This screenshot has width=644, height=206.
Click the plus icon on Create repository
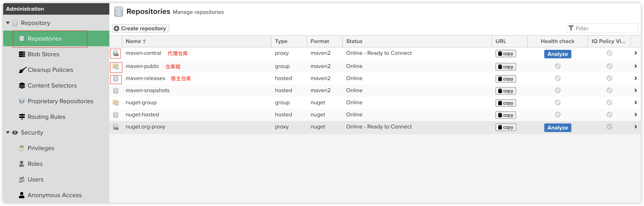(x=116, y=28)
